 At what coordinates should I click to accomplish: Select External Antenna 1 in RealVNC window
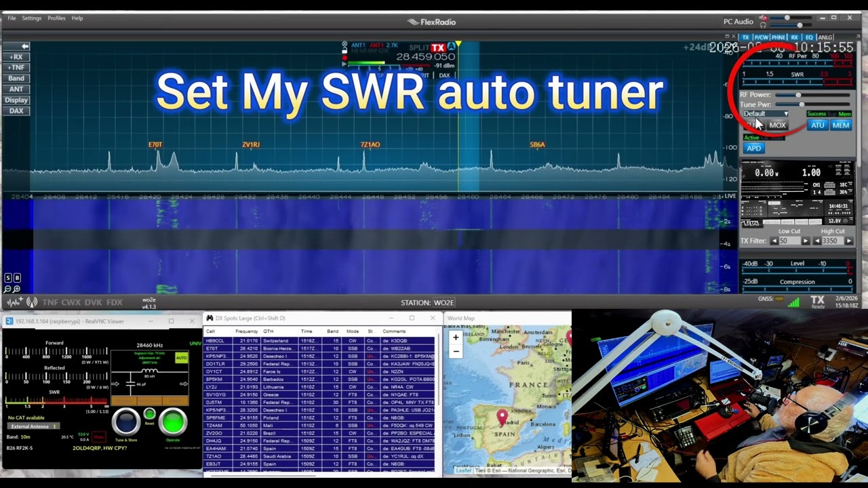point(33,426)
